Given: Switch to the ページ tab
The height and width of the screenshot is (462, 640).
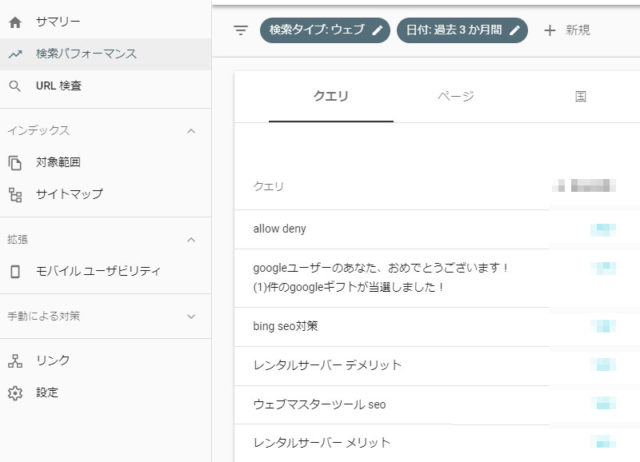Looking at the screenshot, I should [456, 97].
